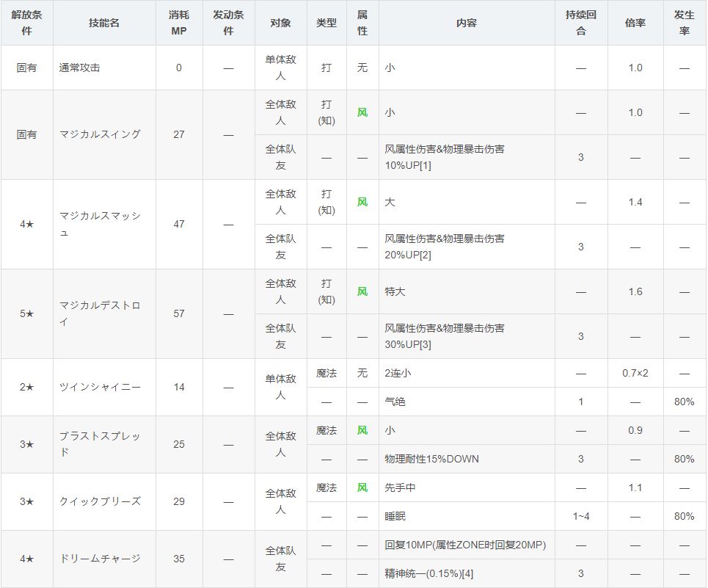Select the 0.7×2 multiplier cell
The image size is (708, 588).
[x=635, y=373]
